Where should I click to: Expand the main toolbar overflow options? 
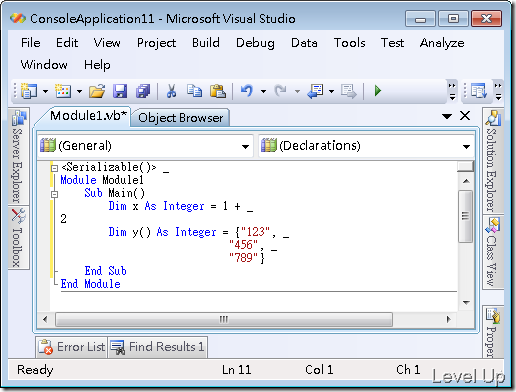(452, 91)
